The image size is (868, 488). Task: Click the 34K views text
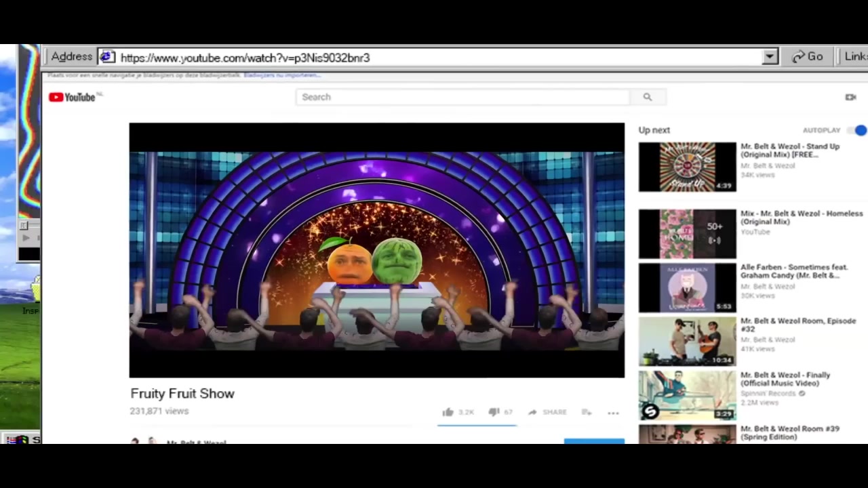click(757, 175)
